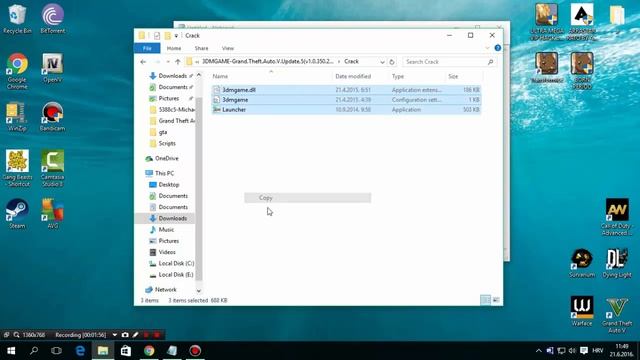Open the OpenIV desktop shortcut
Screen dimensions: 640x360
coord(53,68)
